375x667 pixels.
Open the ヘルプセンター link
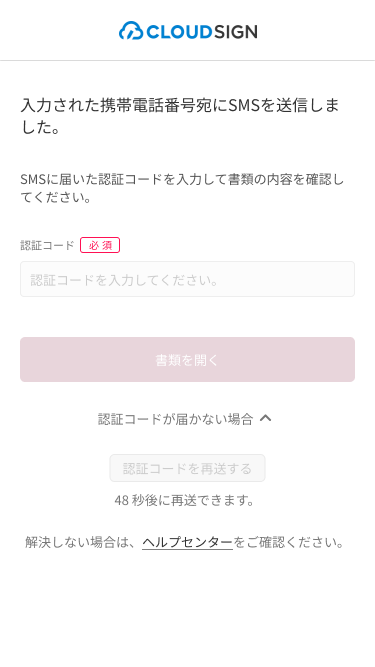tap(188, 542)
